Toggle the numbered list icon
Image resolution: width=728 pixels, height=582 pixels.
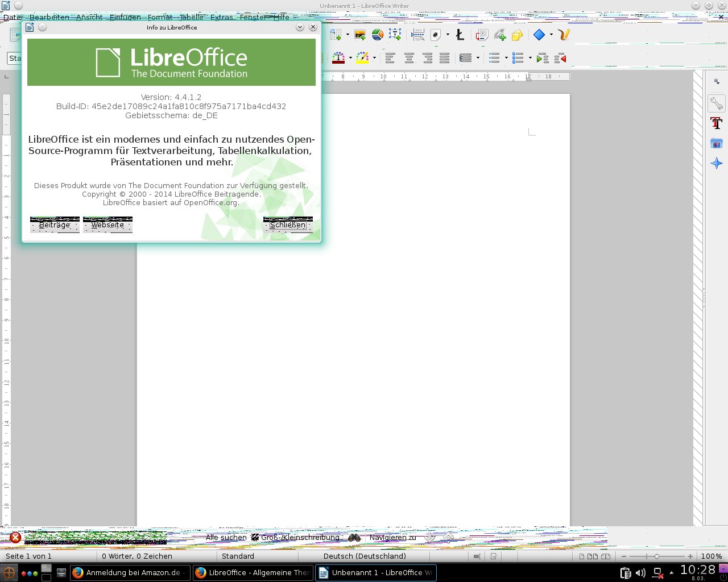(518, 57)
